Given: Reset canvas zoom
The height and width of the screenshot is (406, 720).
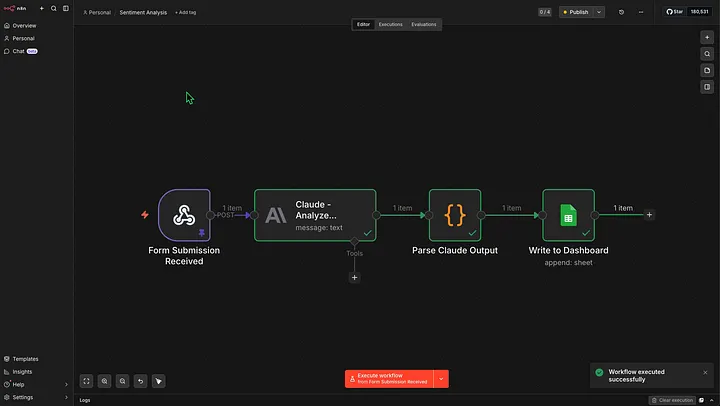Looking at the screenshot, I should click(141, 381).
